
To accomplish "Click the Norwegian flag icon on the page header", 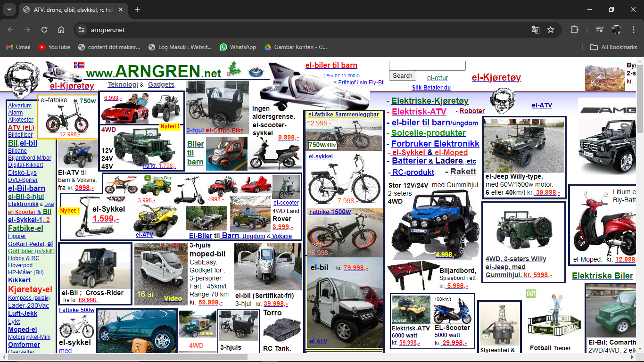I will pyautogui.click(x=78, y=64).
